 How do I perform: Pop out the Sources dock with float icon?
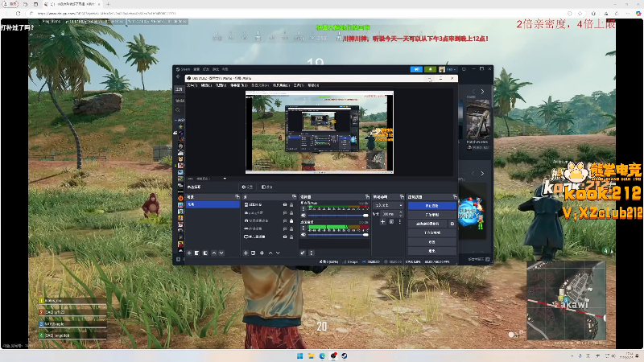[294, 197]
